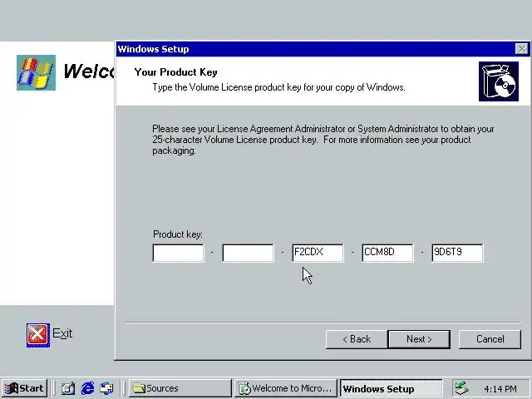The height and width of the screenshot is (399, 532).
Task: Click the 4:14 PM taskbar clock
Action: coord(500,389)
